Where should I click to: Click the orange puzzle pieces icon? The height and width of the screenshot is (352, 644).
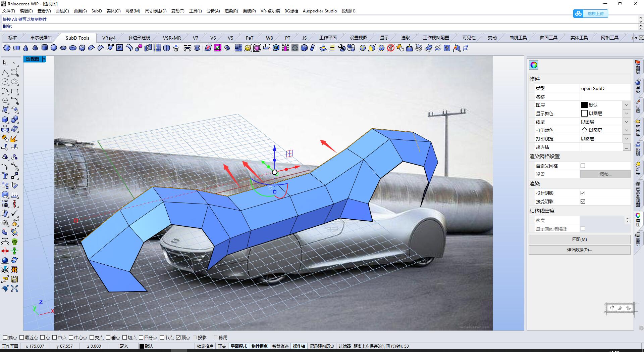[x=400, y=48]
